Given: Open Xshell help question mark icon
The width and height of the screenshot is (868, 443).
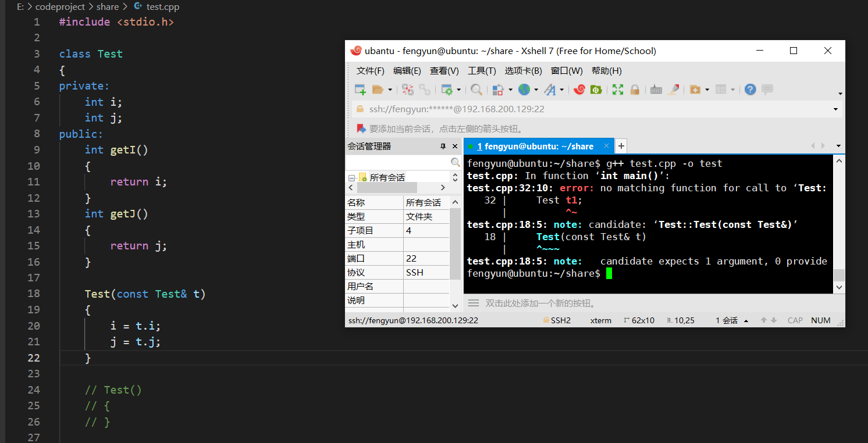Looking at the screenshot, I should point(750,90).
